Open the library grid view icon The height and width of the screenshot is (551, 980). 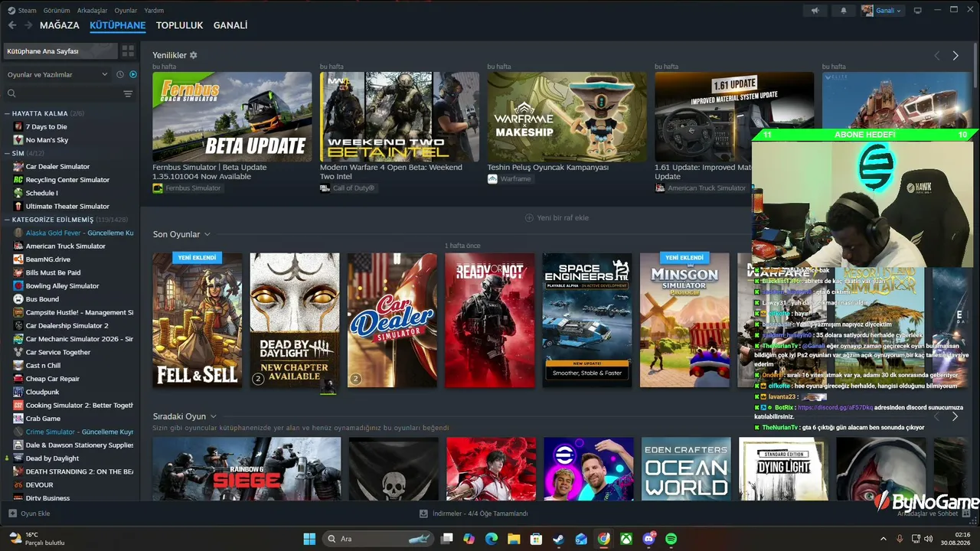click(128, 51)
